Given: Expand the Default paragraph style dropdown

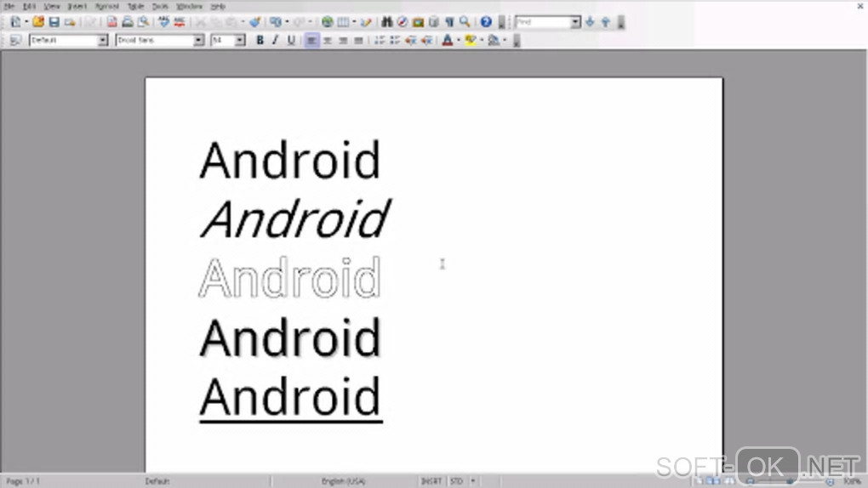Looking at the screenshot, I should click(103, 41).
